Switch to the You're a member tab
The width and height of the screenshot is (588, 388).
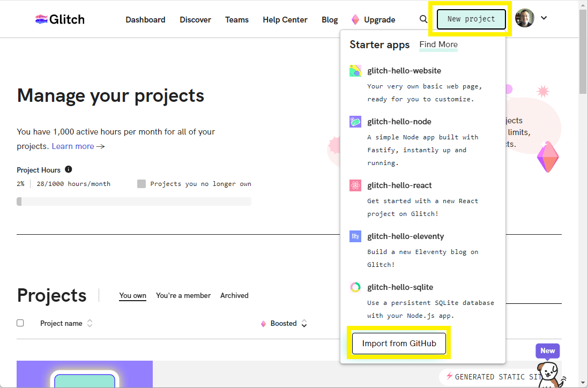coord(183,295)
